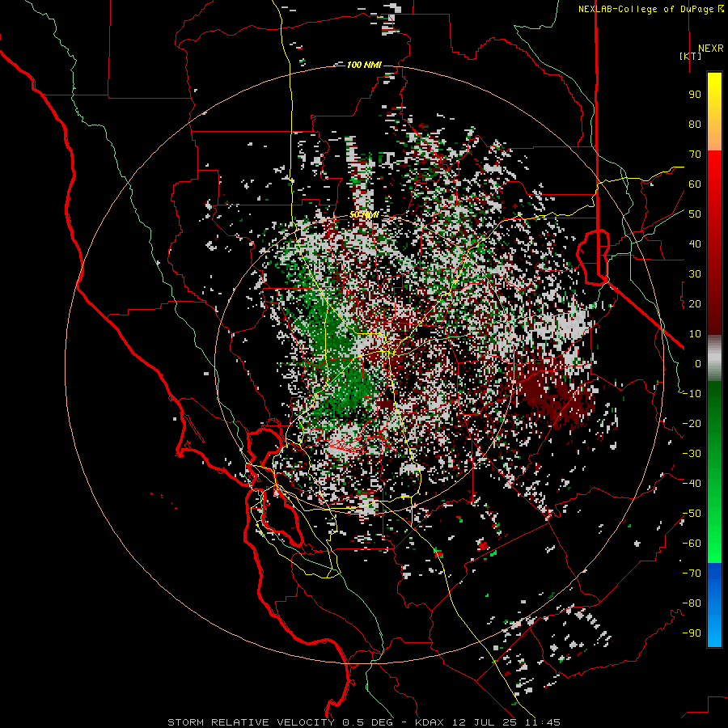Click the positive 30 scale value
The width and height of the screenshot is (728, 728).
[695, 274]
